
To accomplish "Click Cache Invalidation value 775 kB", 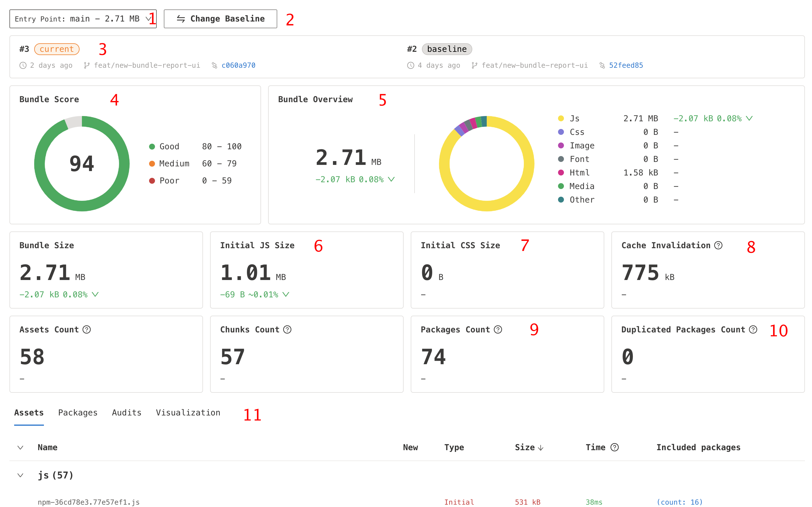I will (x=648, y=272).
